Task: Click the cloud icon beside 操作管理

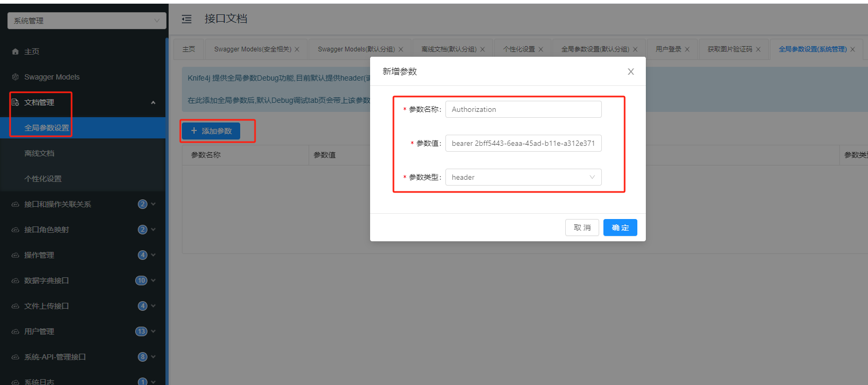Action: click(x=15, y=255)
